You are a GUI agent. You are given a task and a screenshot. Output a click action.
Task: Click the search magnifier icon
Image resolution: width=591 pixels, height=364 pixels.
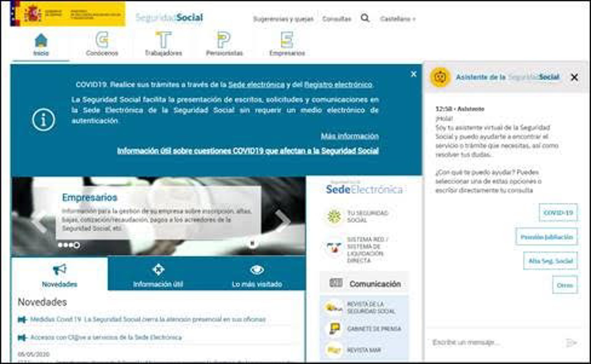pyautogui.click(x=365, y=18)
